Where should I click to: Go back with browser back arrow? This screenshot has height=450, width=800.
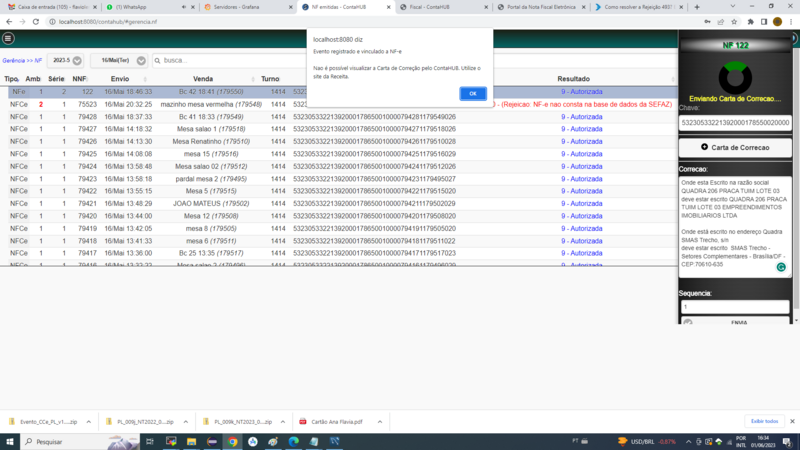coord(9,22)
